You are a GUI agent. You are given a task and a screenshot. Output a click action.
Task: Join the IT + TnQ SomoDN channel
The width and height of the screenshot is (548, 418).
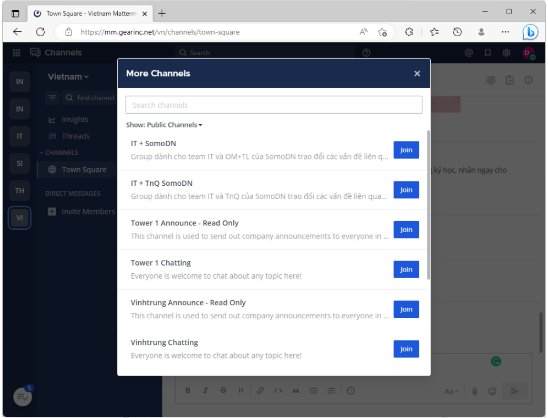pyautogui.click(x=406, y=190)
